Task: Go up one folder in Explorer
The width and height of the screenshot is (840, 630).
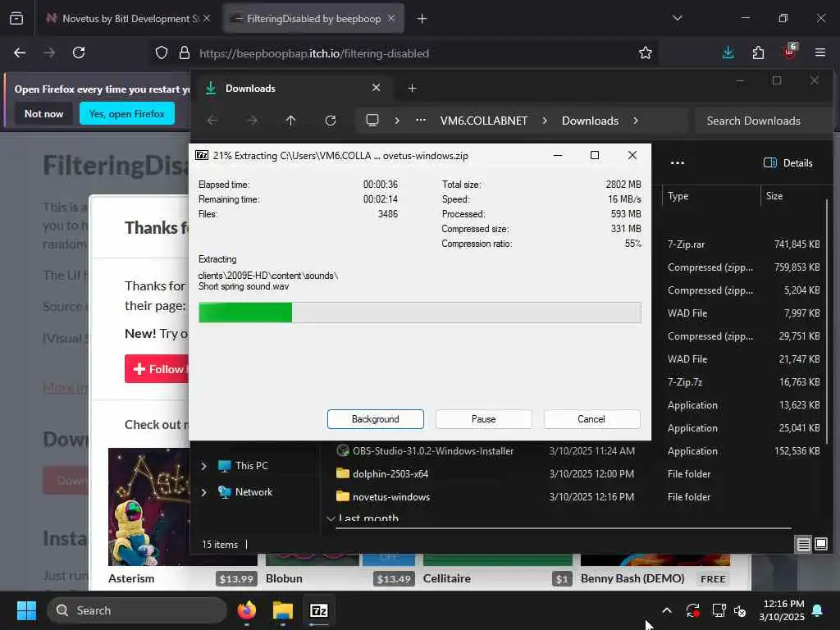Action: pos(290,121)
